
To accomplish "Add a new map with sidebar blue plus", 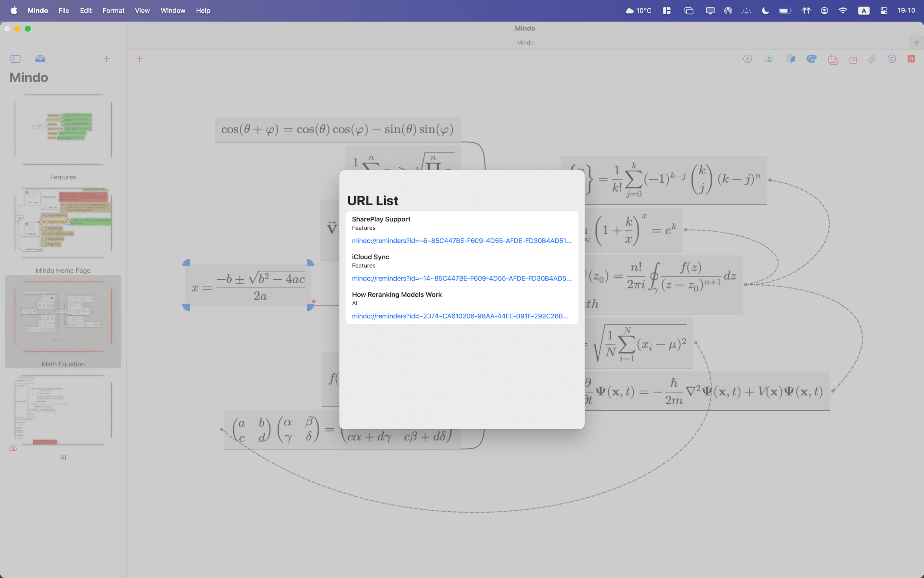I will click(x=106, y=59).
